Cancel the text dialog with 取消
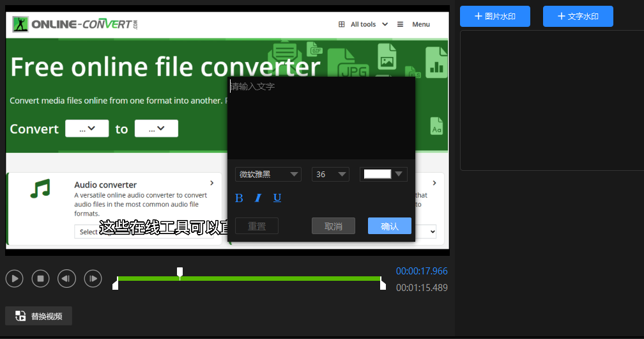The image size is (644, 339). 333,226
